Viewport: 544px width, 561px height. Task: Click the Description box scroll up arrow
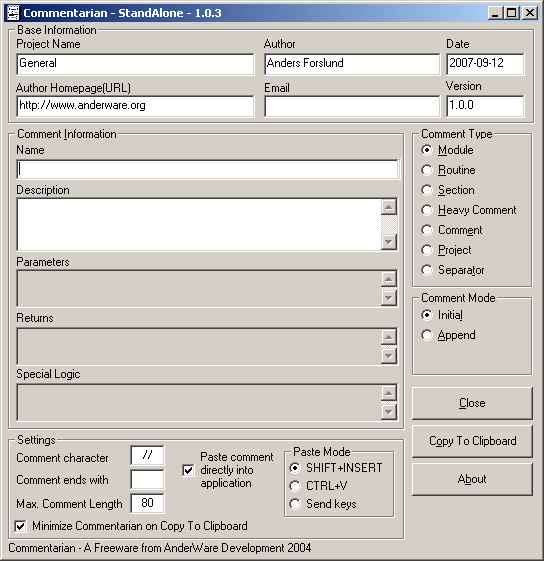click(389, 207)
